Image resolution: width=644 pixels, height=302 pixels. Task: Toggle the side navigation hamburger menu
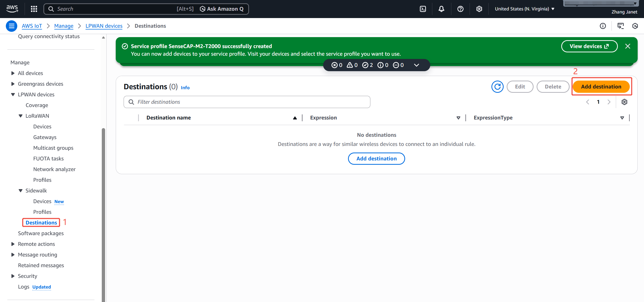pos(11,26)
